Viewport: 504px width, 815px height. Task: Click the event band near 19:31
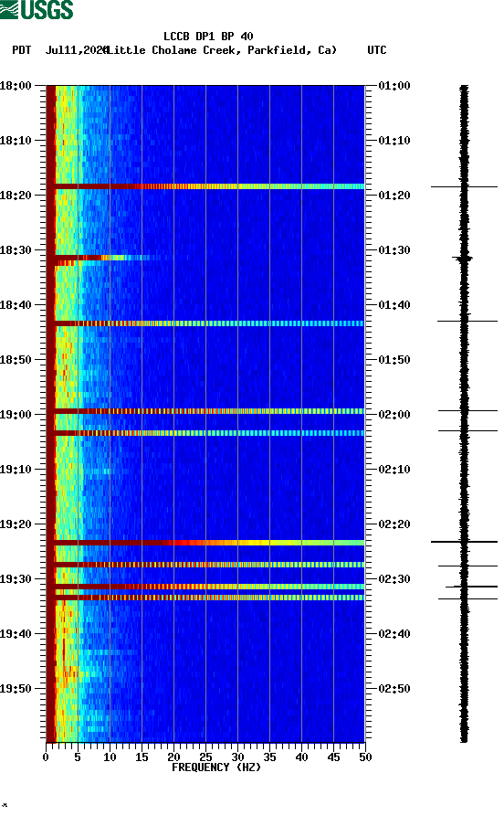(x=205, y=587)
